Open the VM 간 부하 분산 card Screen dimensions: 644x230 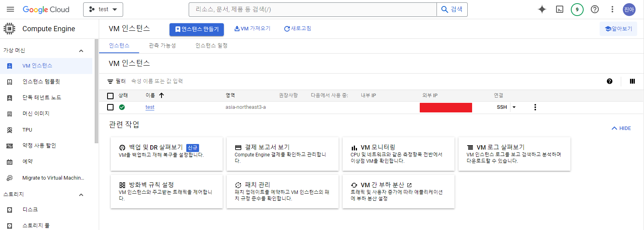399,192
